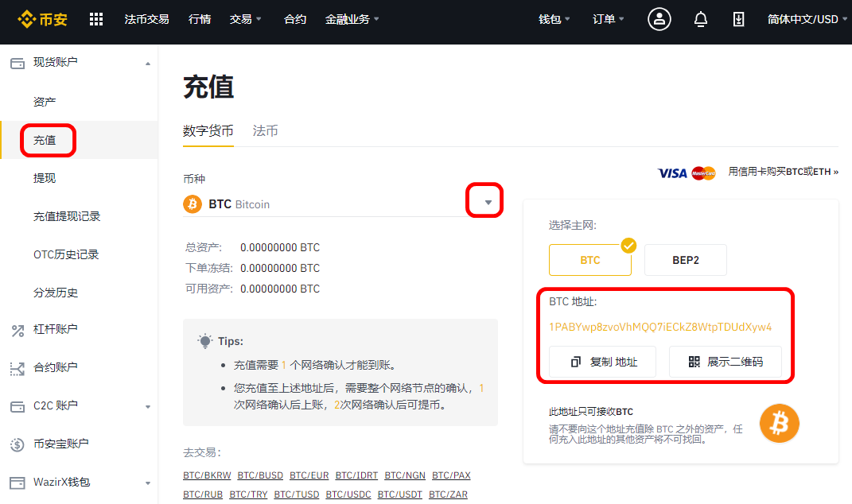852x504 pixels.
Task: Open 充值提现记录 in the sidebar
Action: pos(67,216)
